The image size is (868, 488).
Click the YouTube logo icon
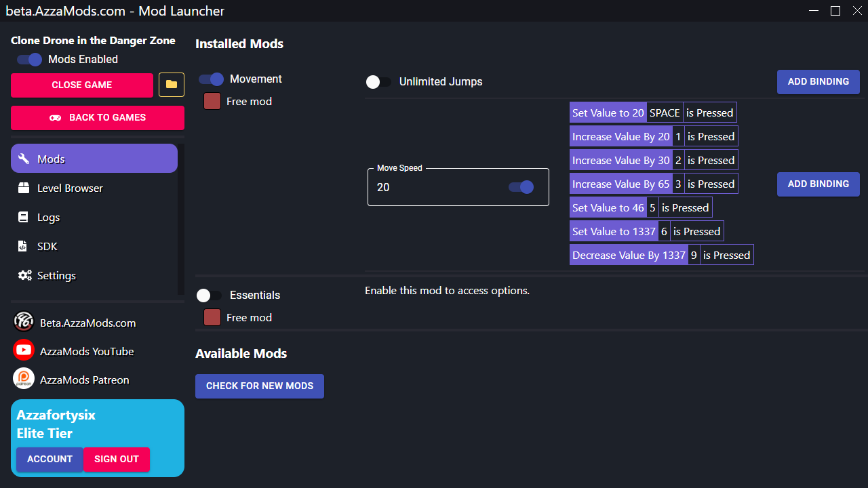click(x=24, y=350)
